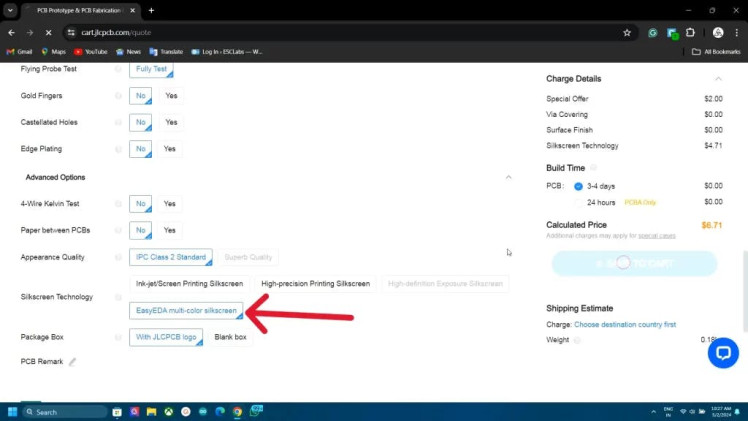Show info for Silkscreen Technology
The image size is (748, 421).
click(118, 297)
